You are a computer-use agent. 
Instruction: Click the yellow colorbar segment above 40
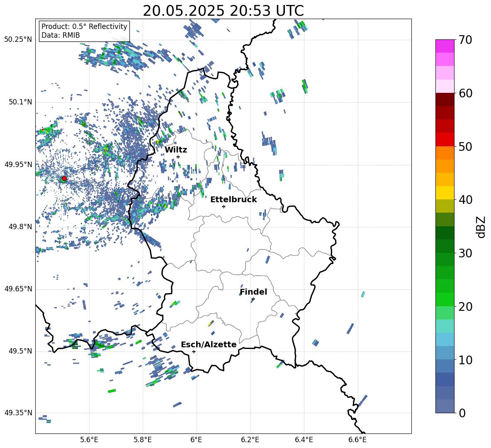[445, 193]
